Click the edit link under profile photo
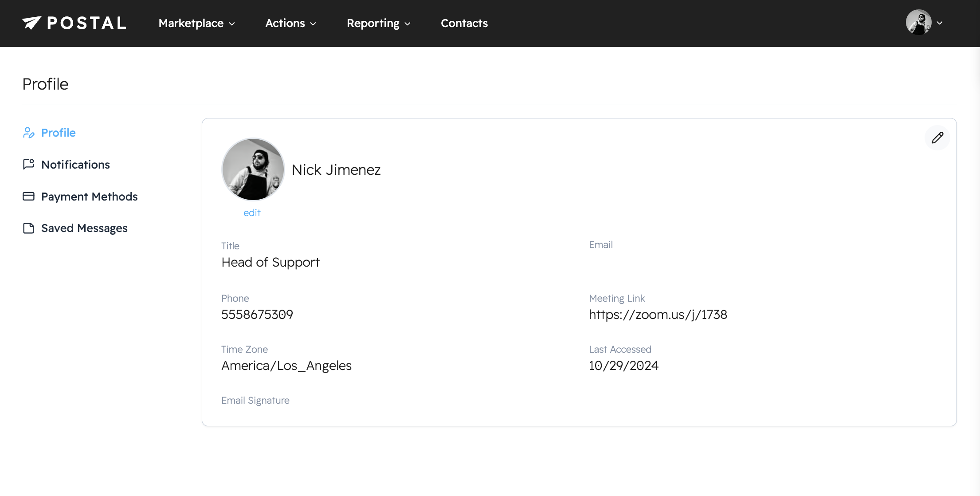This screenshot has width=980, height=496. [252, 213]
